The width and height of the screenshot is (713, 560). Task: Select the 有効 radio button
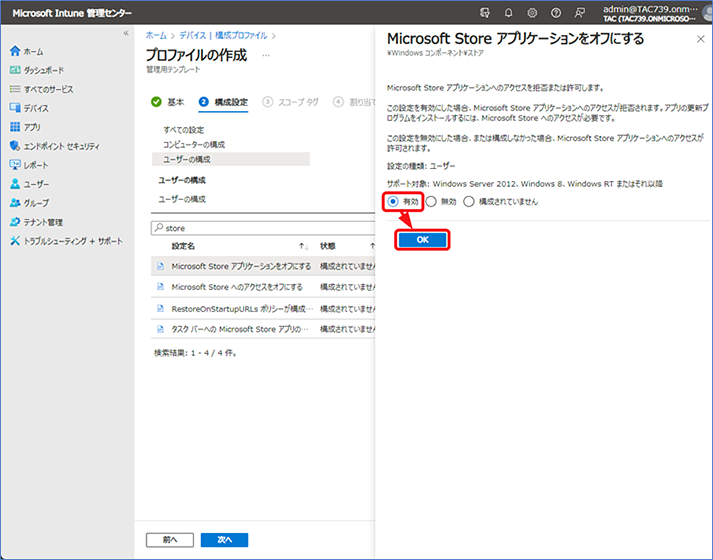click(x=393, y=201)
